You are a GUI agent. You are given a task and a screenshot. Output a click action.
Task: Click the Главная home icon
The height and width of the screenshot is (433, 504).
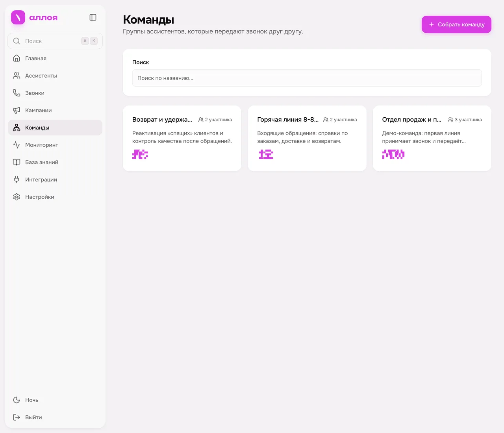point(17,58)
